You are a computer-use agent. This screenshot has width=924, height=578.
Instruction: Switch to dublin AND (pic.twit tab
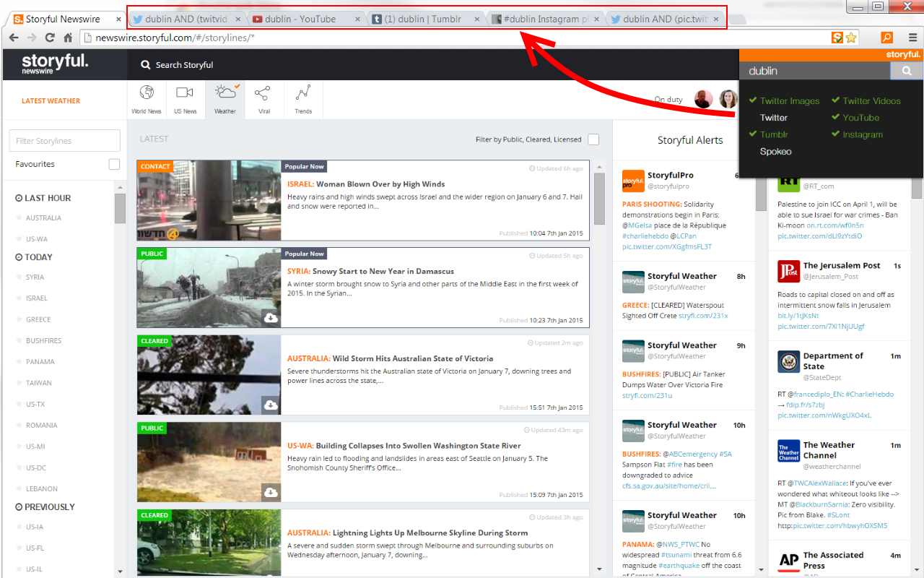[664, 19]
